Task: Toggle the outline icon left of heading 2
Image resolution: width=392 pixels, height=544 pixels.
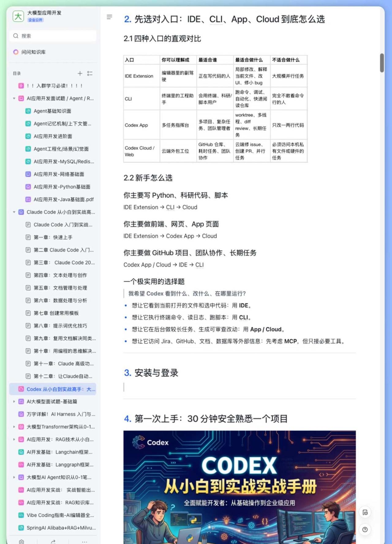Action: [109, 17]
